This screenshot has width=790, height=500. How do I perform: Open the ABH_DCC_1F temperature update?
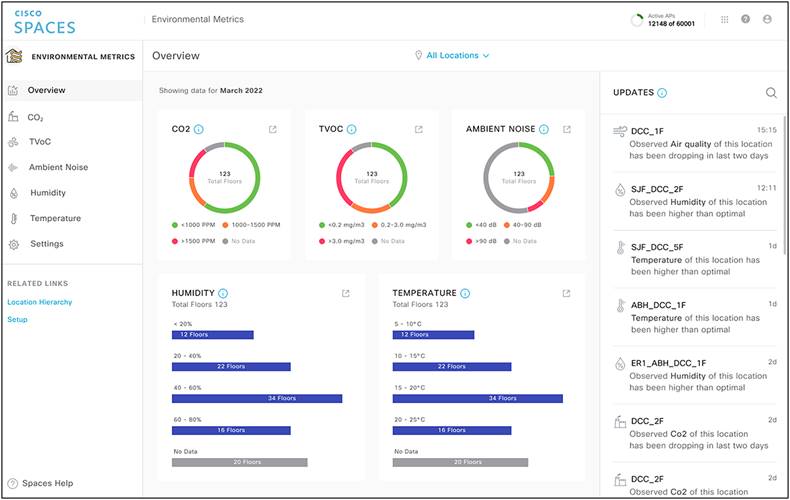coord(694,317)
